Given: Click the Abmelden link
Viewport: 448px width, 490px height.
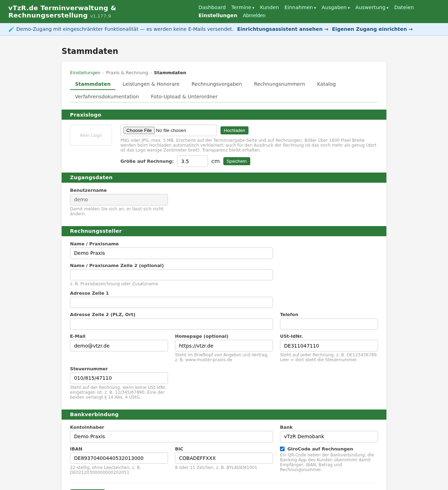Looking at the screenshot, I should tap(254, 15).
